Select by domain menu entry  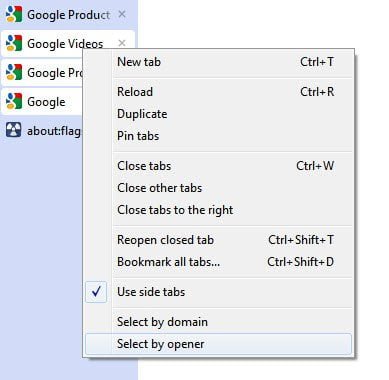click(219, 322)
